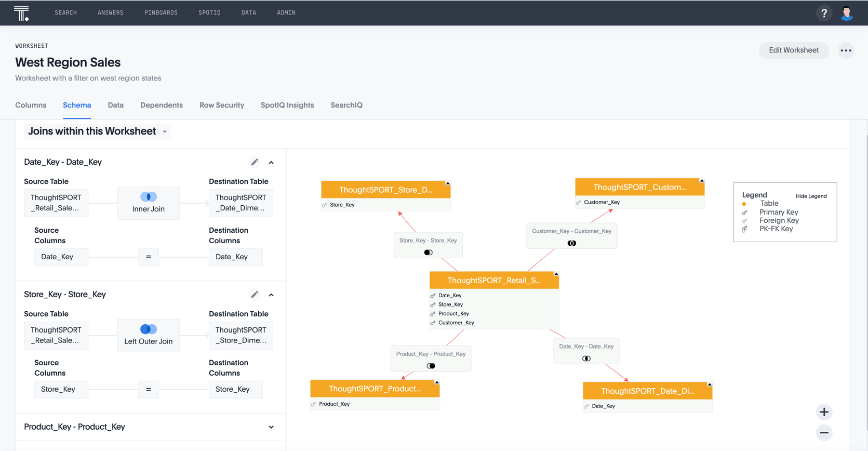The width and height of the screenshot is (868, 451).
Task: Collapse the Store_Key - Store_Key section
Action: click(x=271, y=295)
